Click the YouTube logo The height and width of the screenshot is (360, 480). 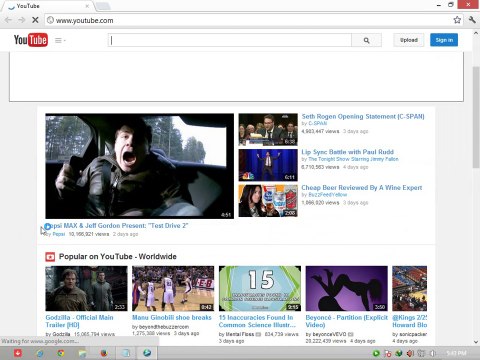point(31,40)
